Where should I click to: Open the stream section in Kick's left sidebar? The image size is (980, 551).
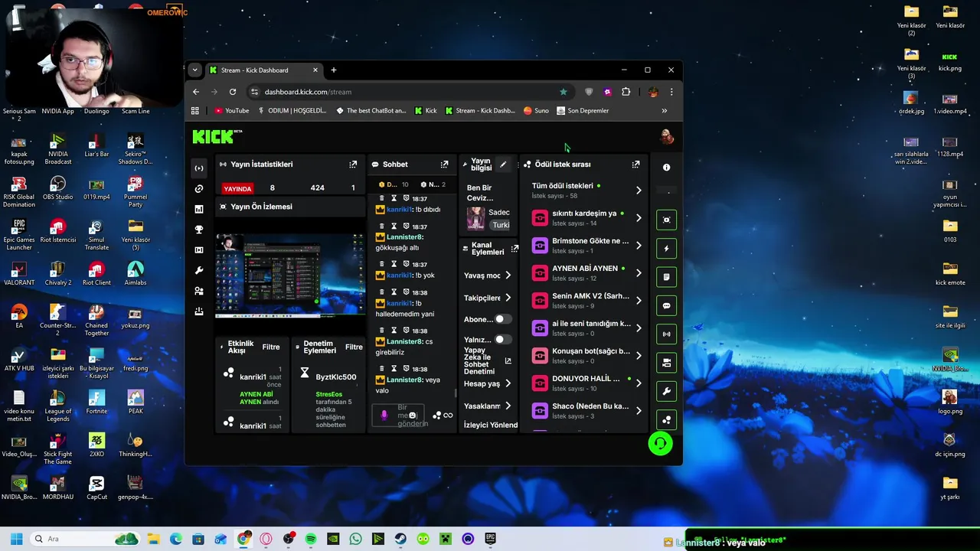click(199, 168)
